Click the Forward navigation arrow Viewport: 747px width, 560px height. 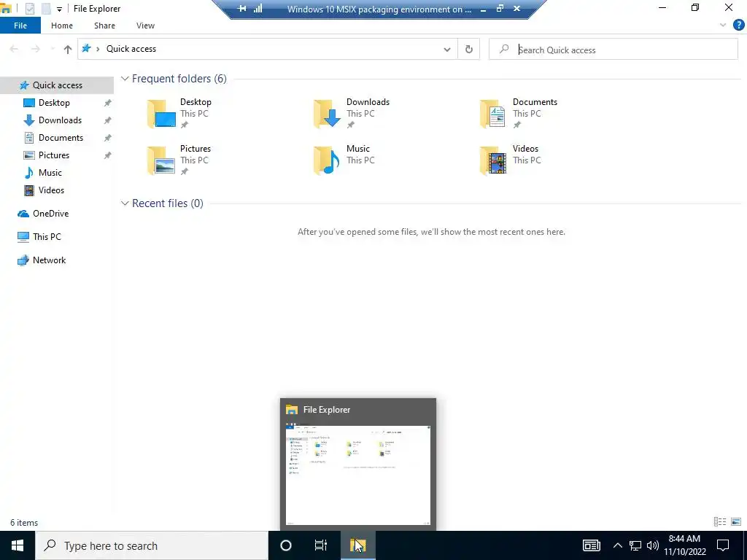pos(35,49)
